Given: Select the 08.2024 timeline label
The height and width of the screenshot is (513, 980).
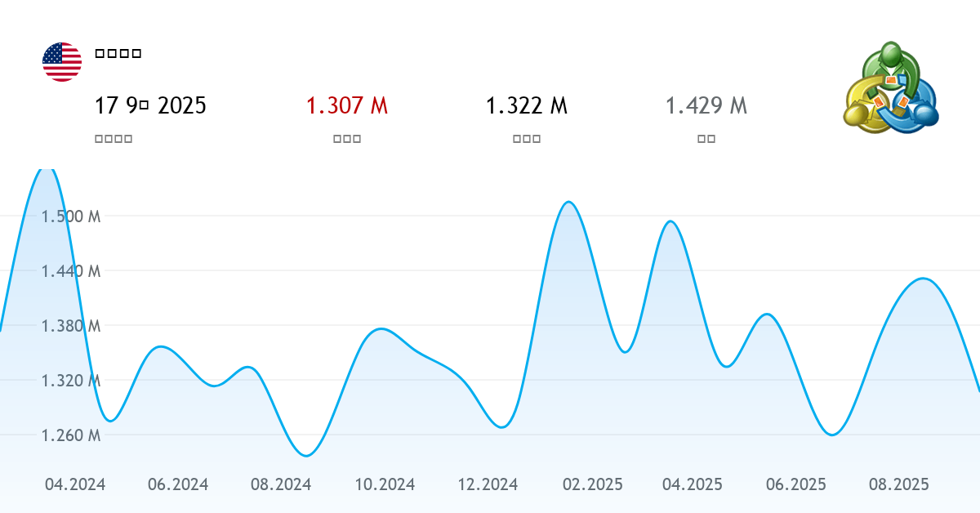Looking at the screenshot, I should pos(281,484).
